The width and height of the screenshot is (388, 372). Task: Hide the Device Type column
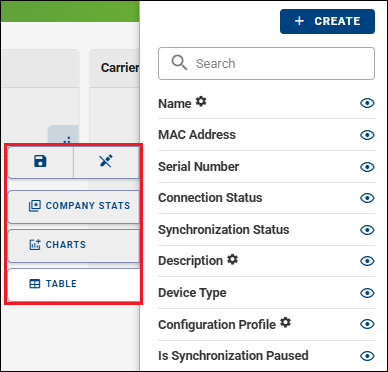(x=367, y=293)
